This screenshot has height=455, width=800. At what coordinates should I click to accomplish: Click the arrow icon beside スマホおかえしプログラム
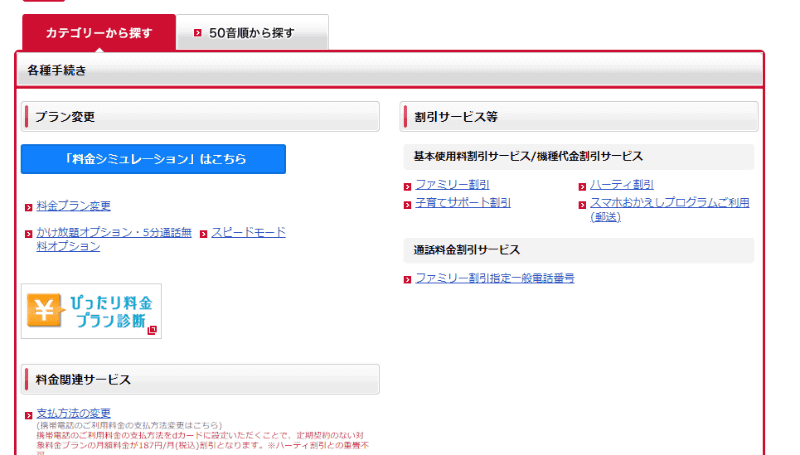click(x=582, y=205)
